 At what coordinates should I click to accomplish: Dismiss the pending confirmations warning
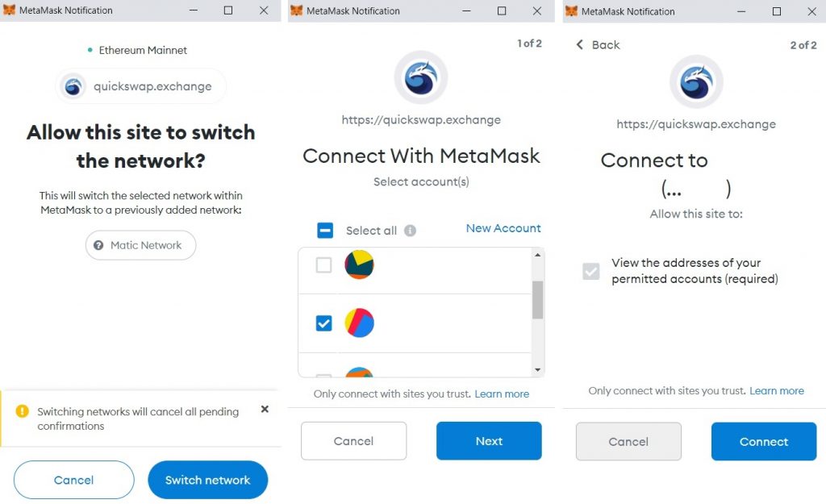(265, 409)
